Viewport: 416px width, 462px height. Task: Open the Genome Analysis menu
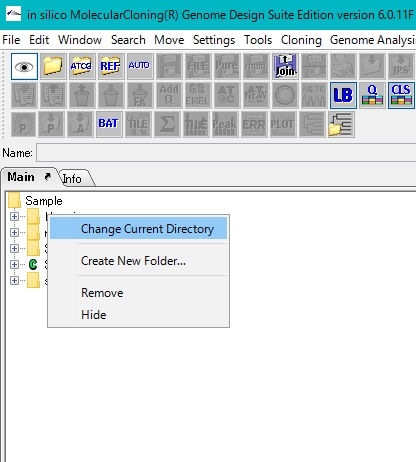tap(373, 40)
